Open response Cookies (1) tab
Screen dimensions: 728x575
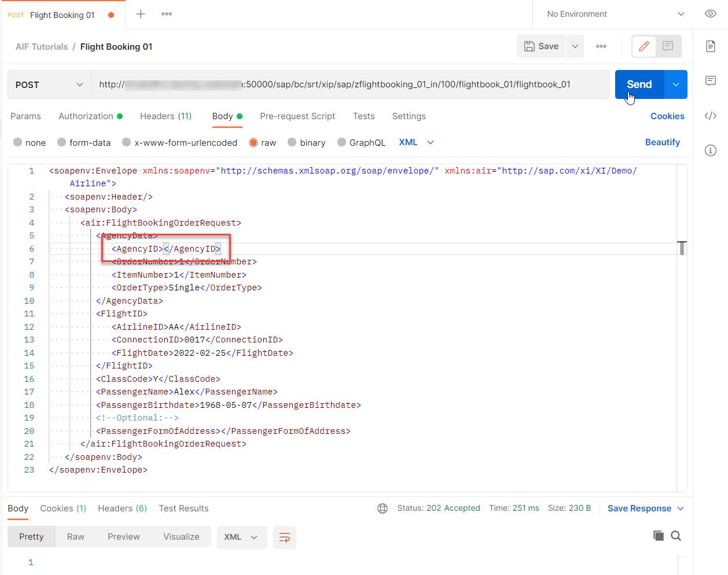63,508
